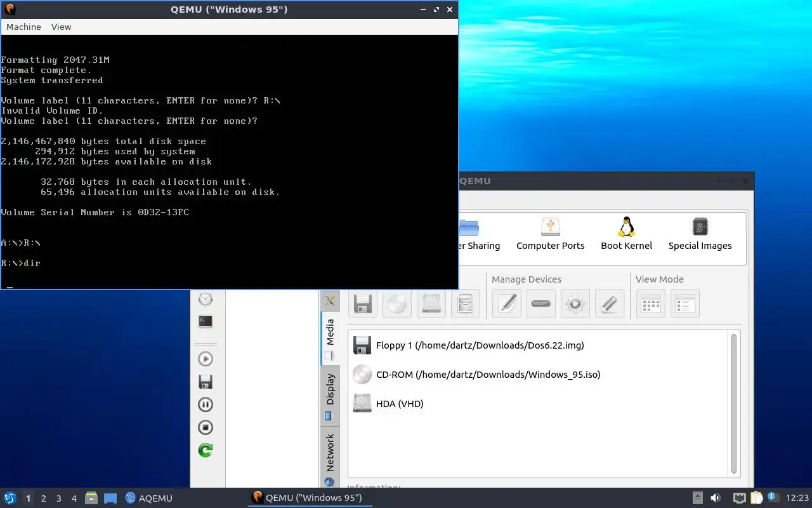
Task: Switch to the Media tab in AQEMU
Action: (330, 338)
